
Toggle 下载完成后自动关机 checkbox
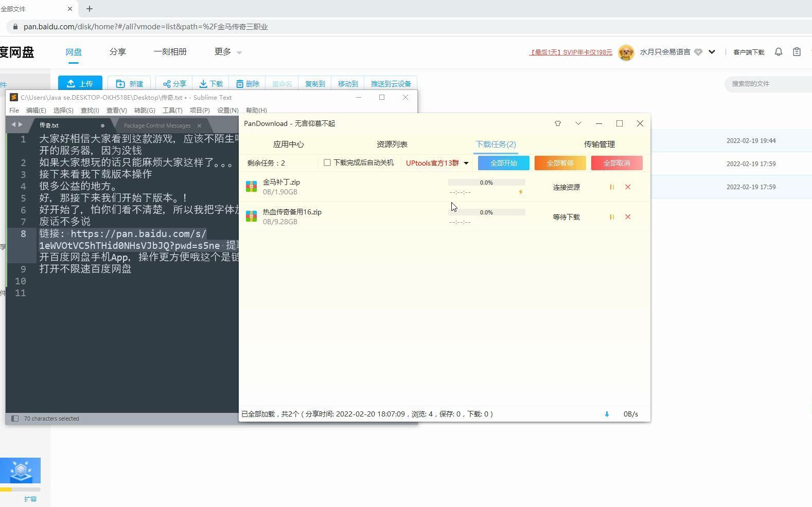(x=327, y=162)
